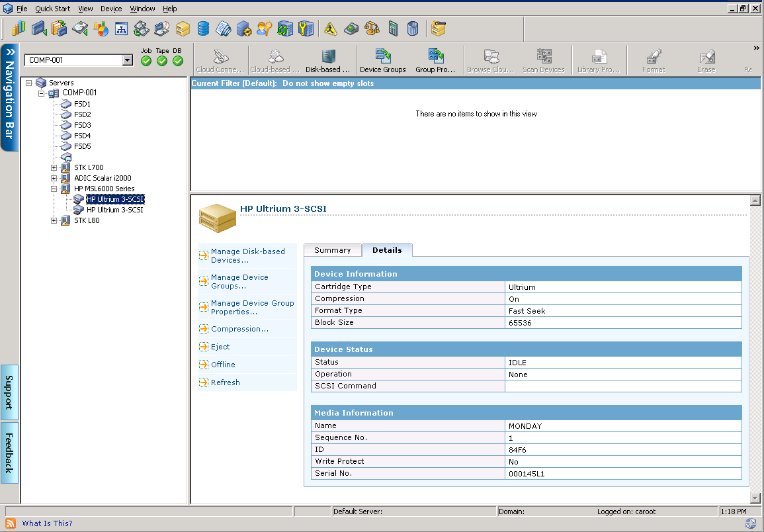Screen dimensions: 764x532
Task: Click the blue database cylinder icon
Action: click(203, 28)
